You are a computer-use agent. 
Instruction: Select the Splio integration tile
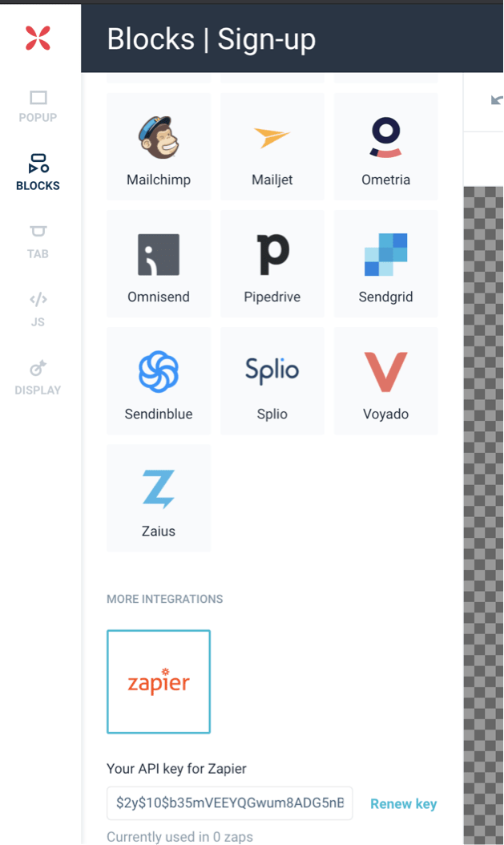[x=272, y=381]
